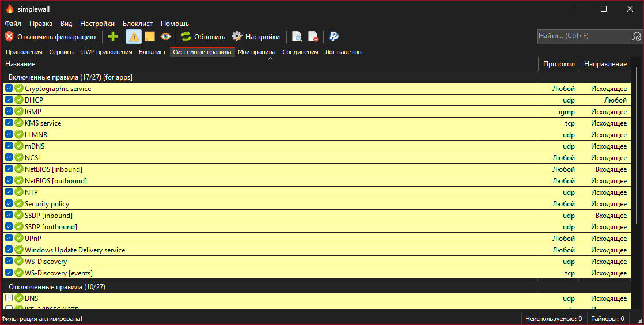644x325 pixels.
Task: Uncheck the NetBIOS [outbound] checkbox
Action: coord(9,180)
